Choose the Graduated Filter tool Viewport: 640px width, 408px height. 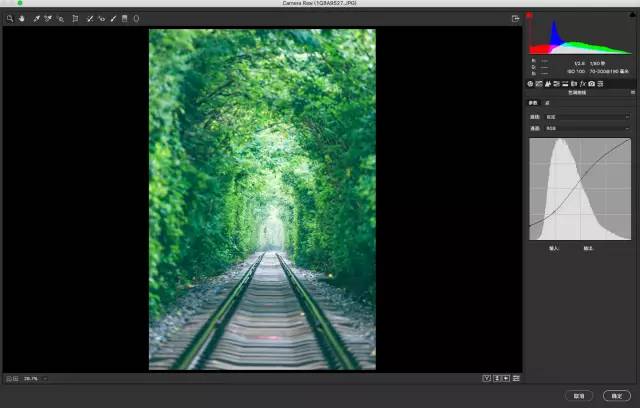tap(124, 18)
